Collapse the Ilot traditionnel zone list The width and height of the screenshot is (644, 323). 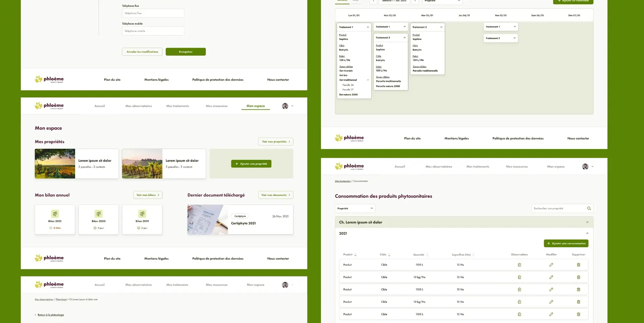click(368, 80)
